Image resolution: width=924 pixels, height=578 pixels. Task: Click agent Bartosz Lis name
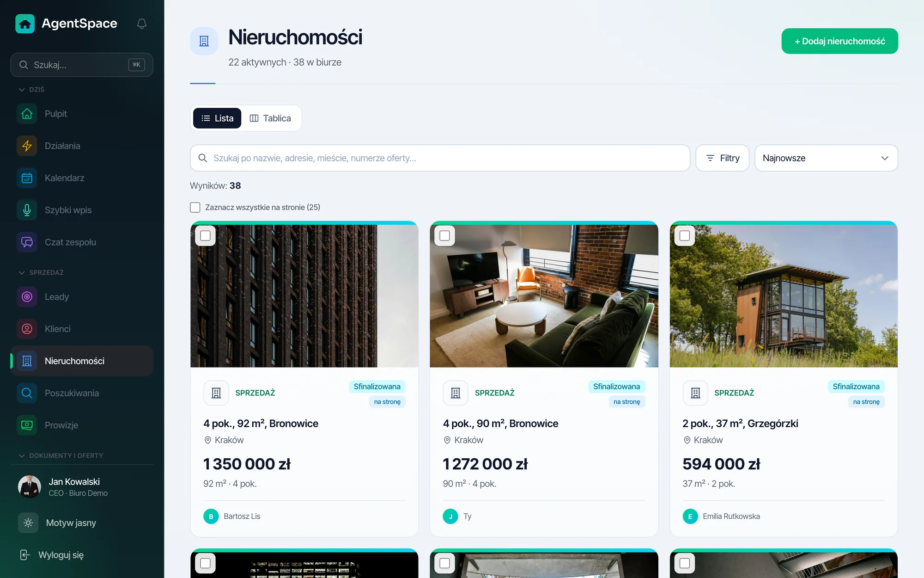click(x=242, y=516)
